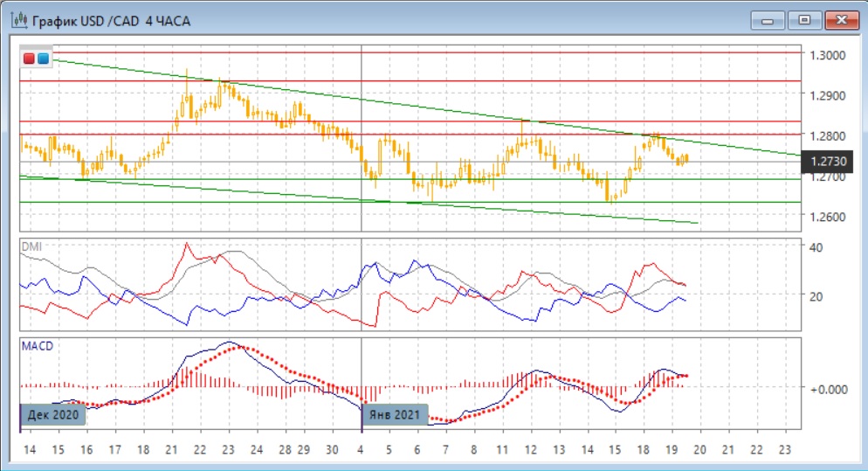Screen dimensions: 868x471
Task: Select the Янв 2021 timeline marker
Action: click(x=396, y=413)
